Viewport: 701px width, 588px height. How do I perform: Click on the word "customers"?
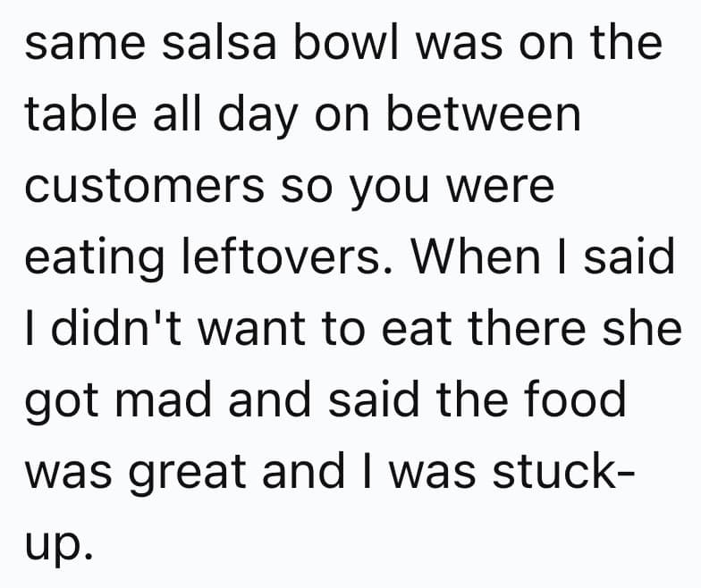coord(145,187)
